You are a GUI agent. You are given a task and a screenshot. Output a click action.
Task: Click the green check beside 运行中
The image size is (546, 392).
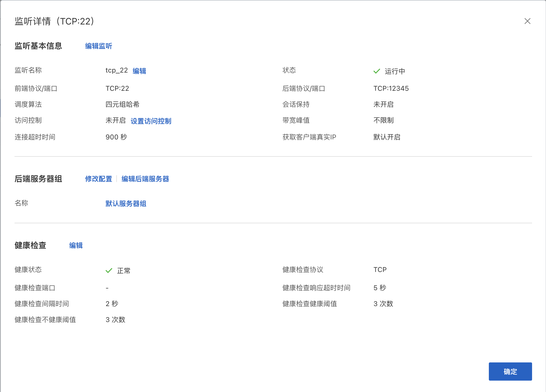(x=377, y=71)
